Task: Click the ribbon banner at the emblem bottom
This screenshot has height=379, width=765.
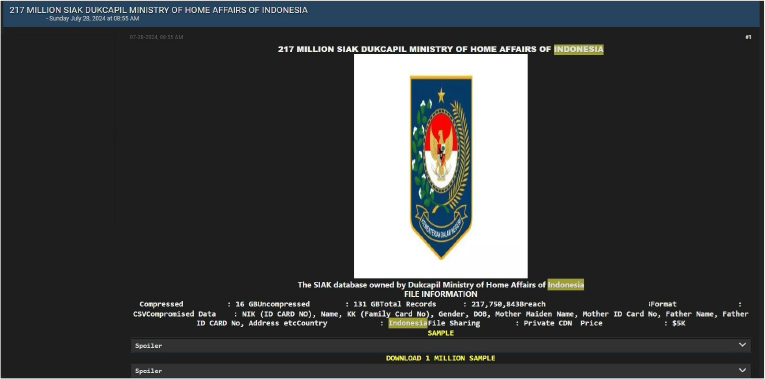Action: pos(441,223)
